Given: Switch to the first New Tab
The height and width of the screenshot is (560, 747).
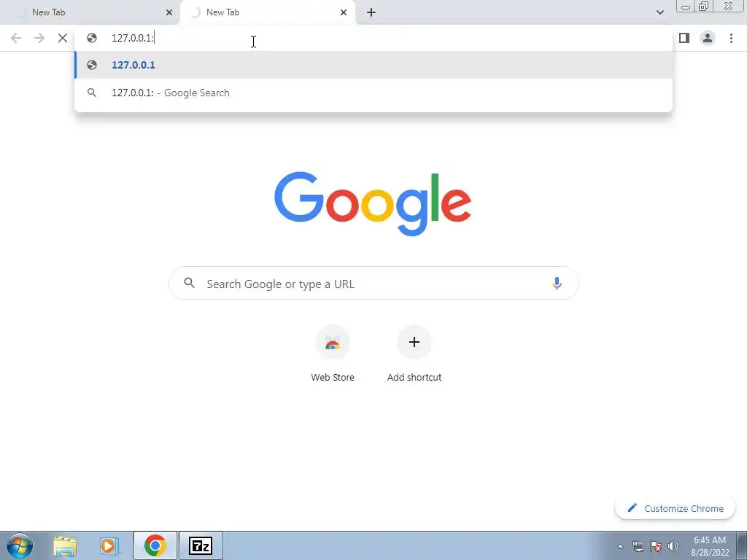Looking at the screenshot, I should point(90,12).
